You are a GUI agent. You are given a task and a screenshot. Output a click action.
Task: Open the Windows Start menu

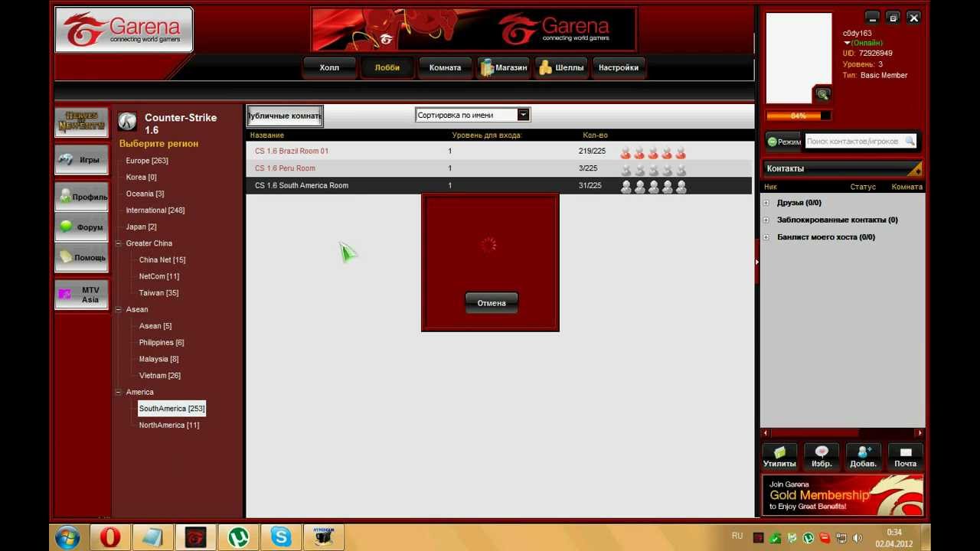click(x=67, y=537)
